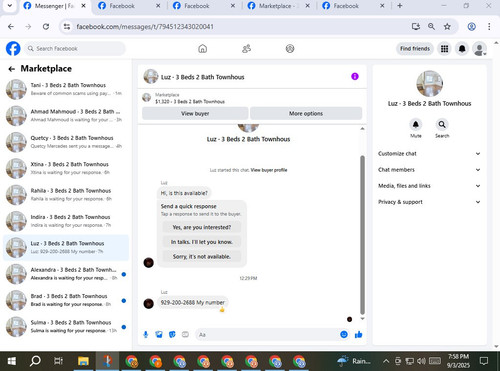Click the Facebook logo icon

(x=13, y=49)
